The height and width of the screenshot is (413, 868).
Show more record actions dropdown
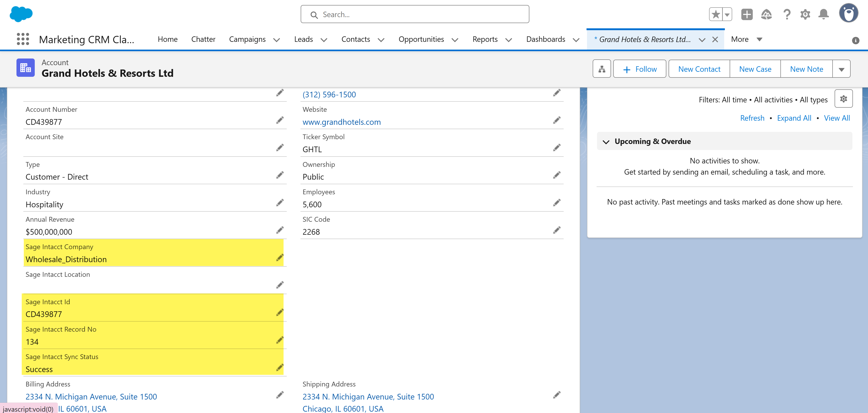point(841,69)
